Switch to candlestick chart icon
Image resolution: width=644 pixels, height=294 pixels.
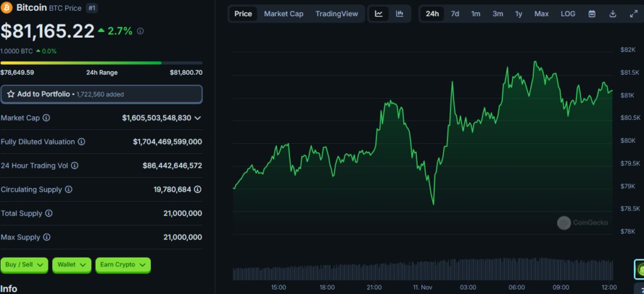click(x=399, y=14)
